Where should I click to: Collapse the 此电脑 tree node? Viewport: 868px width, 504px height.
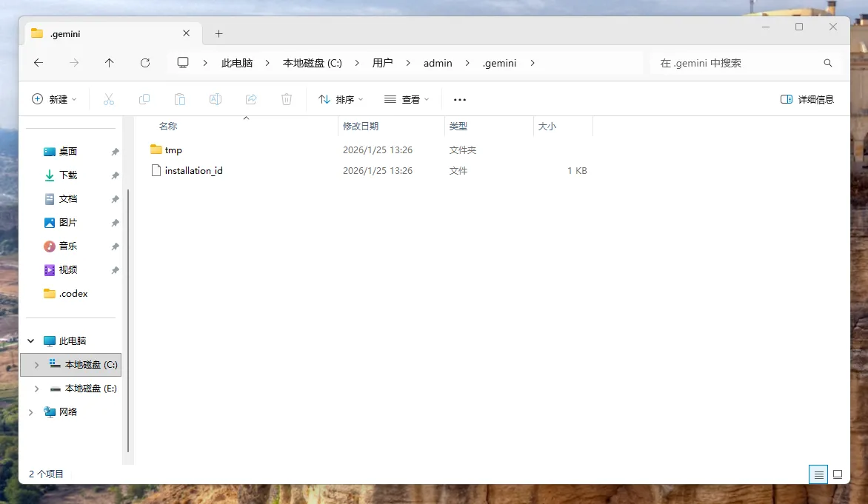click(x=30, y=341)
